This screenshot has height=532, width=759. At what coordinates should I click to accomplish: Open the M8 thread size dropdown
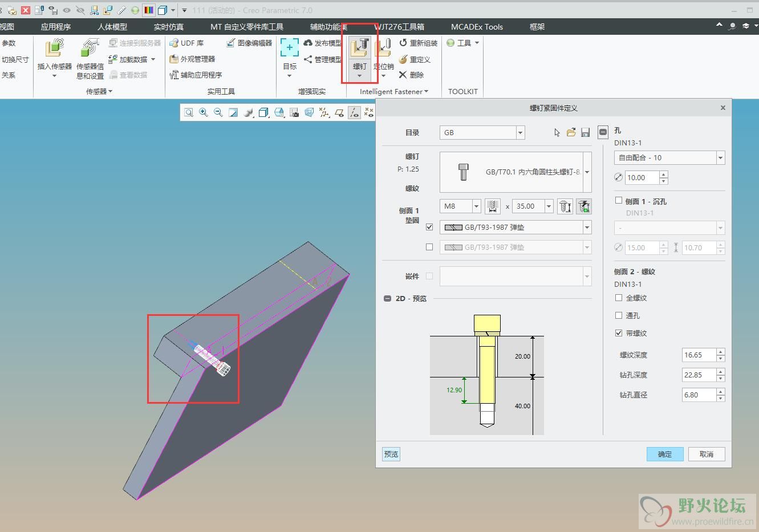tap(476, 206)
